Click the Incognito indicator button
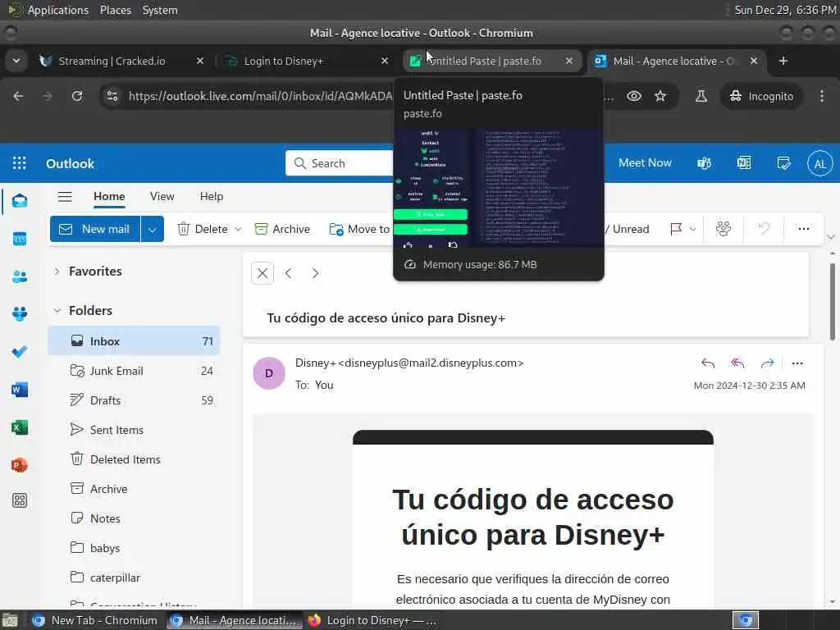The image size is (840, 630). pyautogui.click(x=761, y=96)
